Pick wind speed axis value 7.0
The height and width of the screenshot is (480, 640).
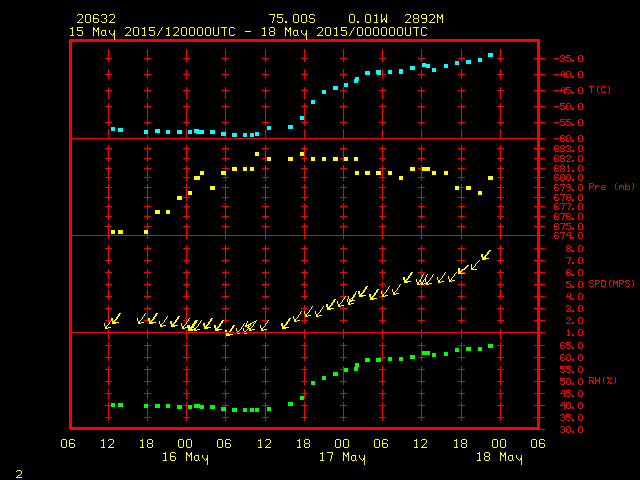575,260
